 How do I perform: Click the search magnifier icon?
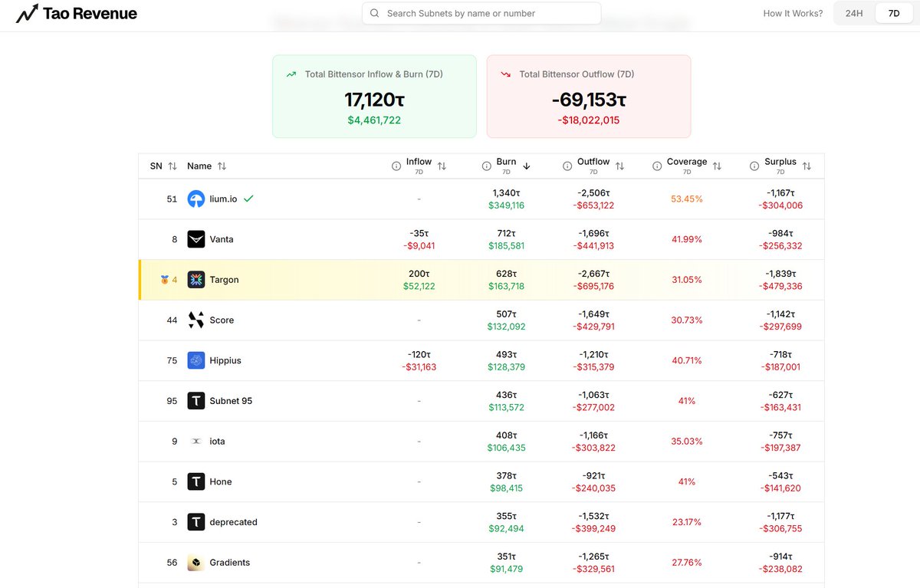[375, 13]
